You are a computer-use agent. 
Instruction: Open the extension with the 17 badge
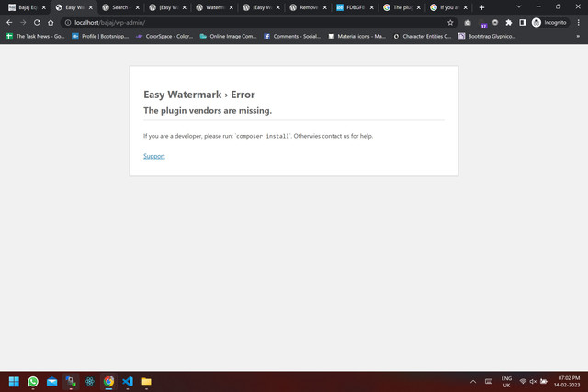(x=483, y=23)
